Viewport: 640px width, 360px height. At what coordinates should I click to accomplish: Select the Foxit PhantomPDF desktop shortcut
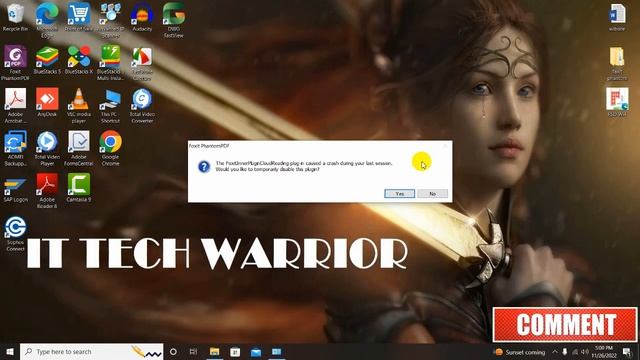point(15,63)
